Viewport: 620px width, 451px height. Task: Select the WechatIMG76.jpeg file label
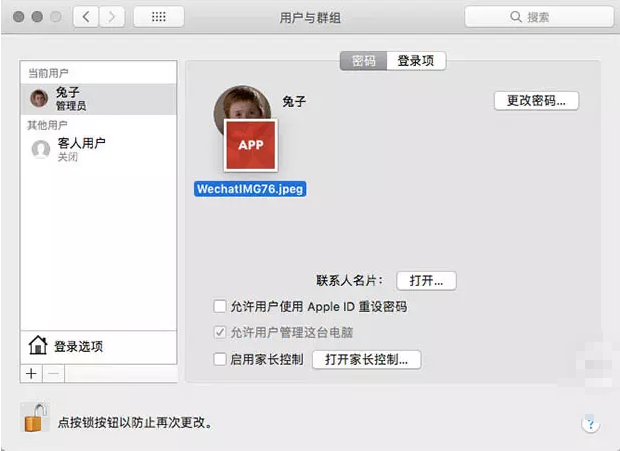[x=250, y=189]
